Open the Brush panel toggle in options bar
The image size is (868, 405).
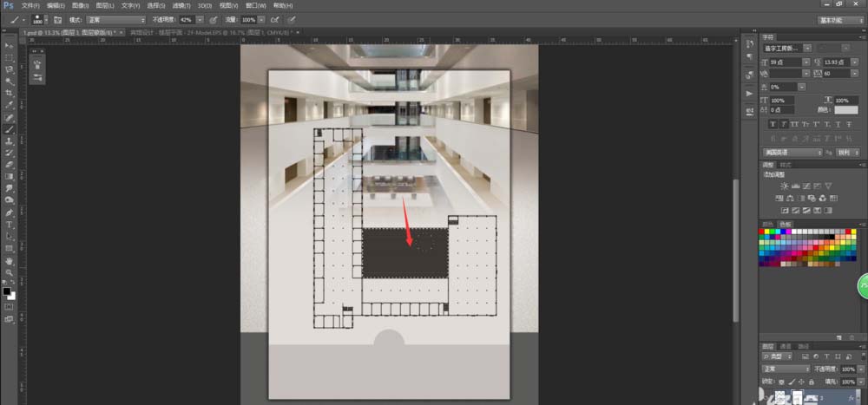(x=57, y=20)
